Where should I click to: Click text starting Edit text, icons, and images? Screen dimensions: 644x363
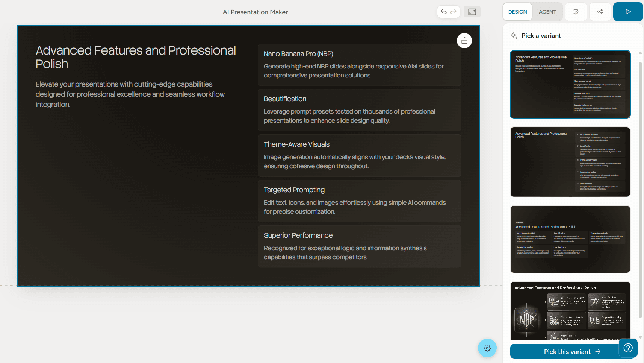pos(355,207)
